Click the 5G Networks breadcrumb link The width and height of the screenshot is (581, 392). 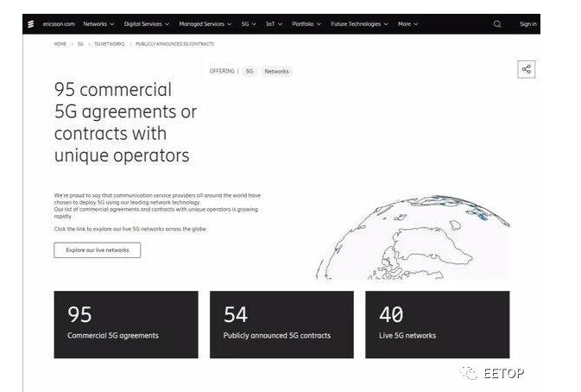click(109, 43)
